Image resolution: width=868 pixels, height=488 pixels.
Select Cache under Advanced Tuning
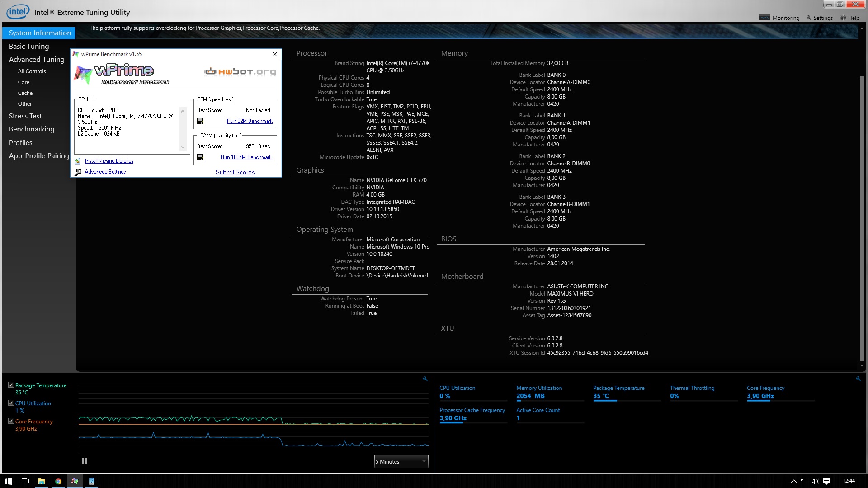pos(25,93)
